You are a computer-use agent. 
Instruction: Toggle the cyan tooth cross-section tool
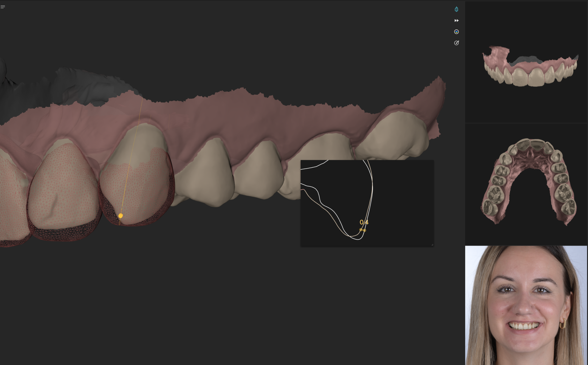click(456, 9)
